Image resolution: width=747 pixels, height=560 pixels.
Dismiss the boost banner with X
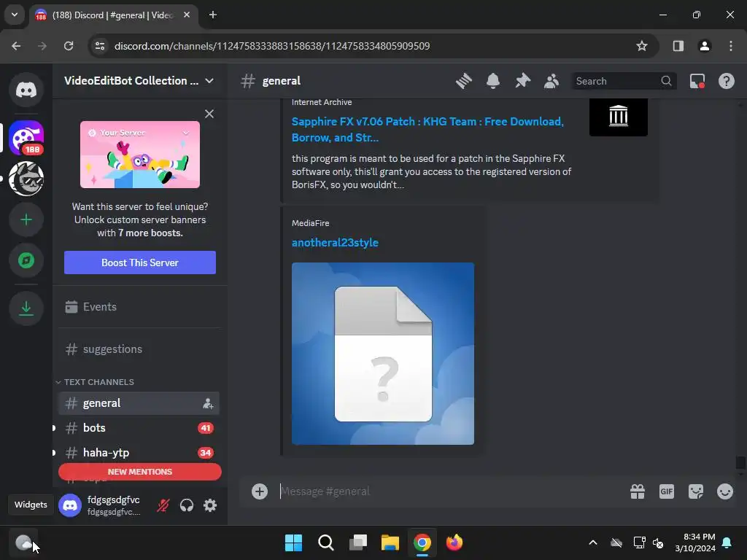(209, 114)
